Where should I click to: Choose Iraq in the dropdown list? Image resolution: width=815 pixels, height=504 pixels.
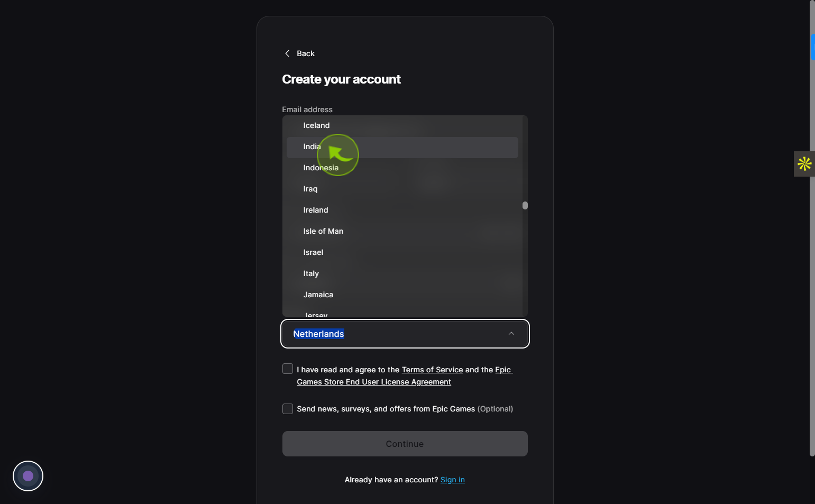click(402, 189)
